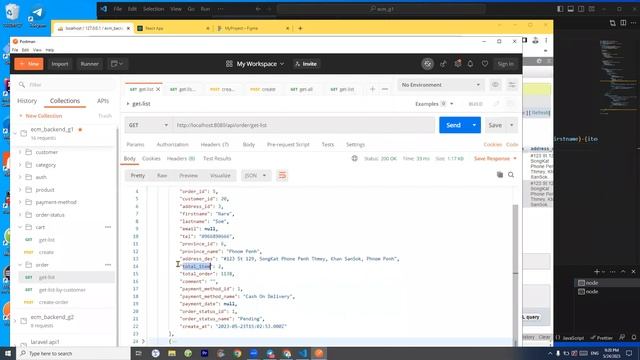Click the Send button
The height and width of the screenshot is (360, 640).
point(453,125)
